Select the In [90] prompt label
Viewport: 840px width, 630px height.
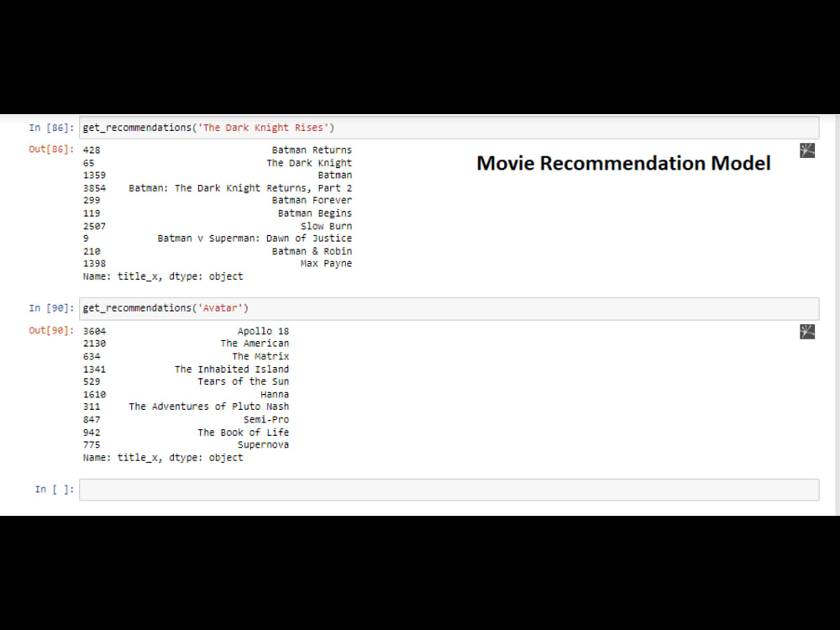click(x=51, y=308)
